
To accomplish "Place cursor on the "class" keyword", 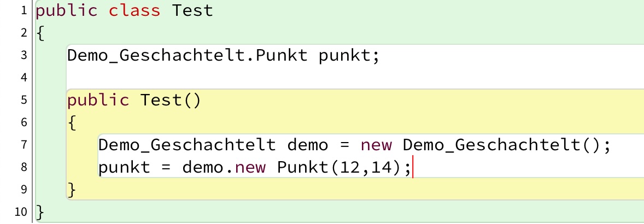I will click(134, 10).
